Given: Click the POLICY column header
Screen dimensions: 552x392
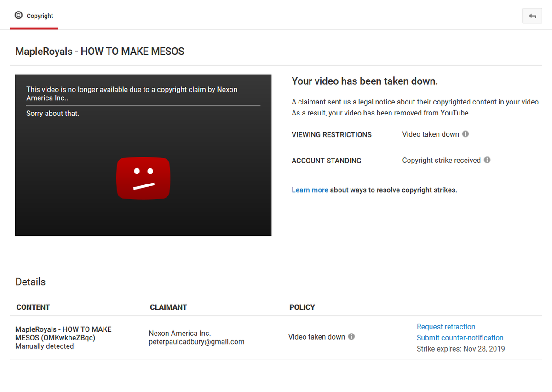Looking at the screenshot, I should [x=302, y=307].
